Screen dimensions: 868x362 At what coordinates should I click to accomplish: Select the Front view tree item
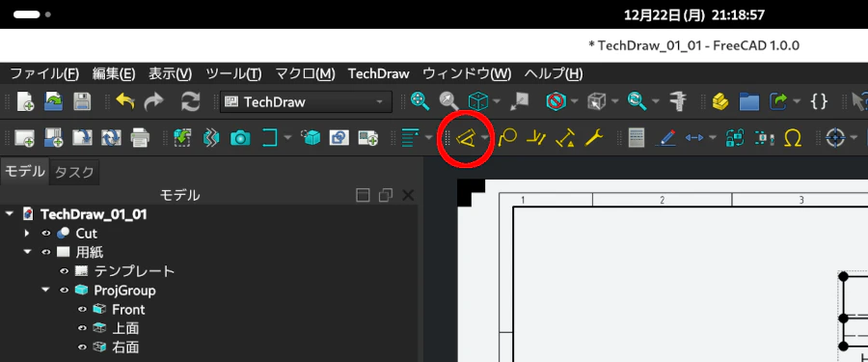click(x=128, y=309)
